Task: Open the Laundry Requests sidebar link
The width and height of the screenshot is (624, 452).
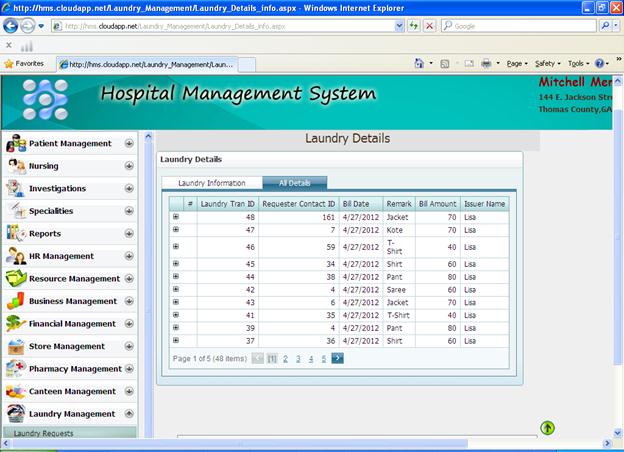Action: pos(43,434)
